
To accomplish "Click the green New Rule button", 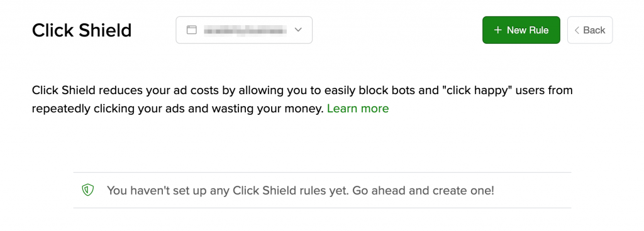I will point(521,30).
